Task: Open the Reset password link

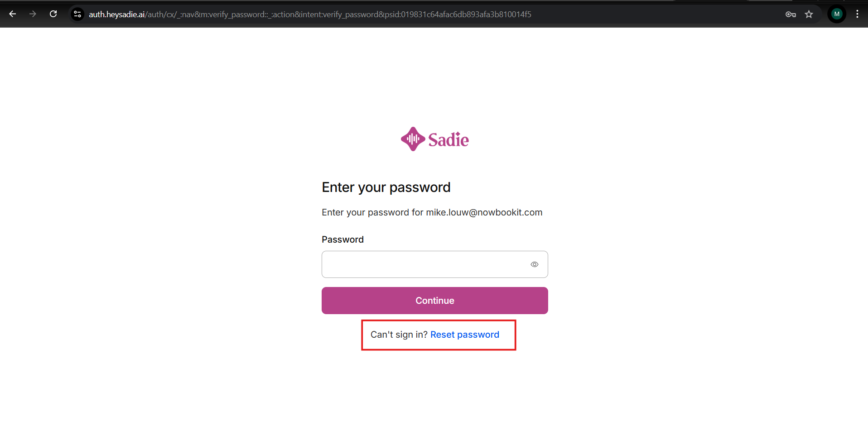Action: coord(464,335)
